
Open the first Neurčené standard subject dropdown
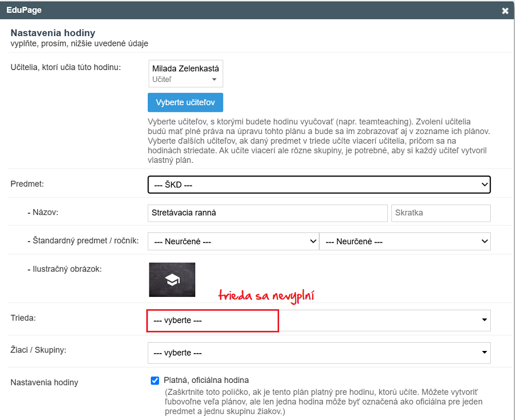point(233,241)
